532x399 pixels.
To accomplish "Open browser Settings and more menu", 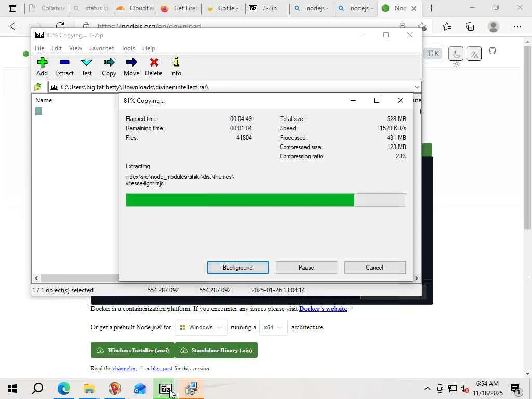I will pyautogui.click(x=517, y=26).
